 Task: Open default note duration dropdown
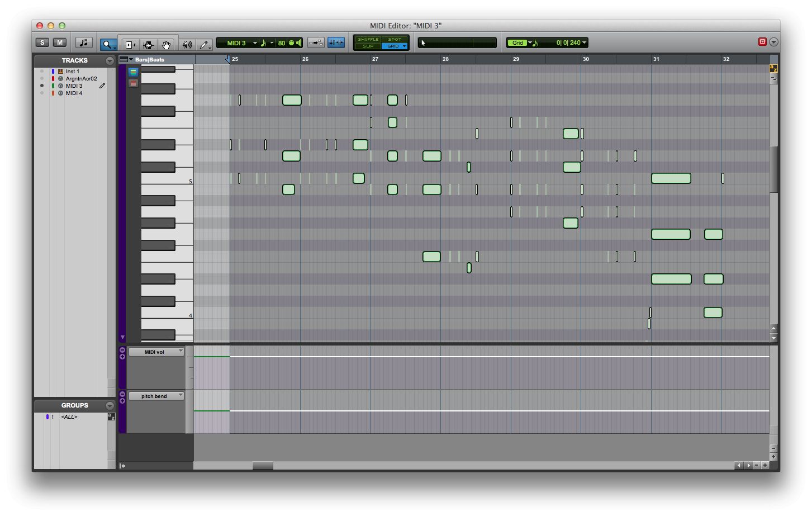point(267,43)
